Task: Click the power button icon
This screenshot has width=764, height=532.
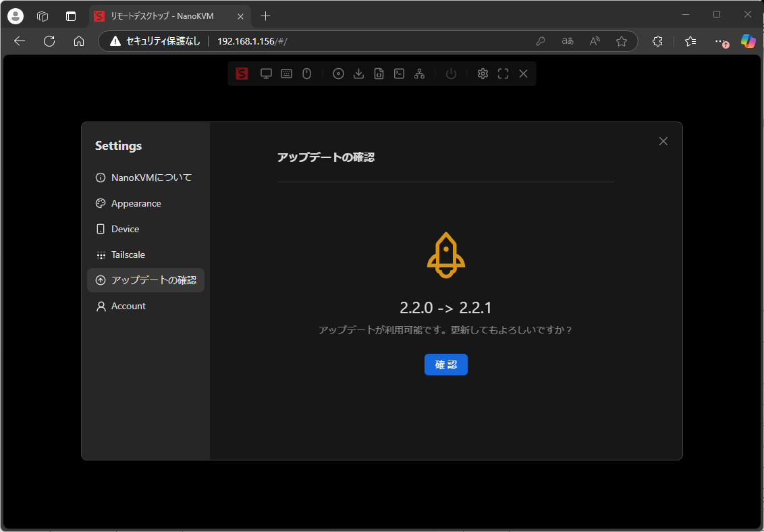Action: [451, 74]
